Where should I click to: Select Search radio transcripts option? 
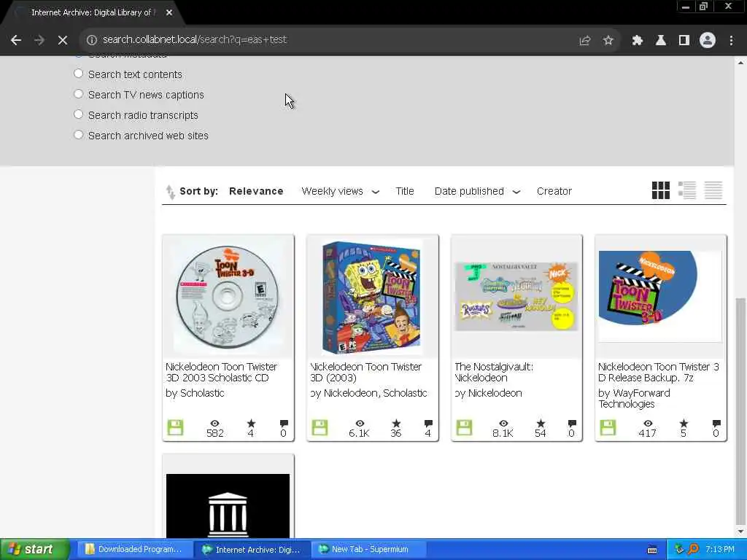coord(79,114)
